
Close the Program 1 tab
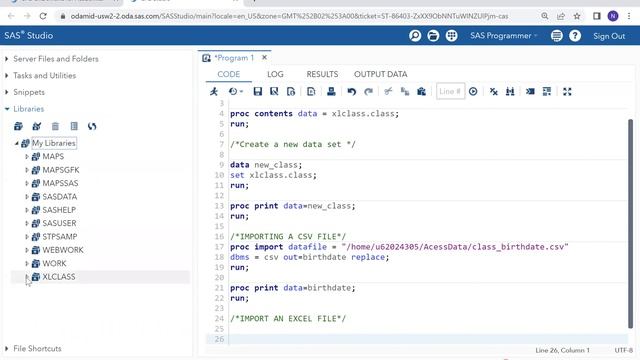click(x=264, y=58)
